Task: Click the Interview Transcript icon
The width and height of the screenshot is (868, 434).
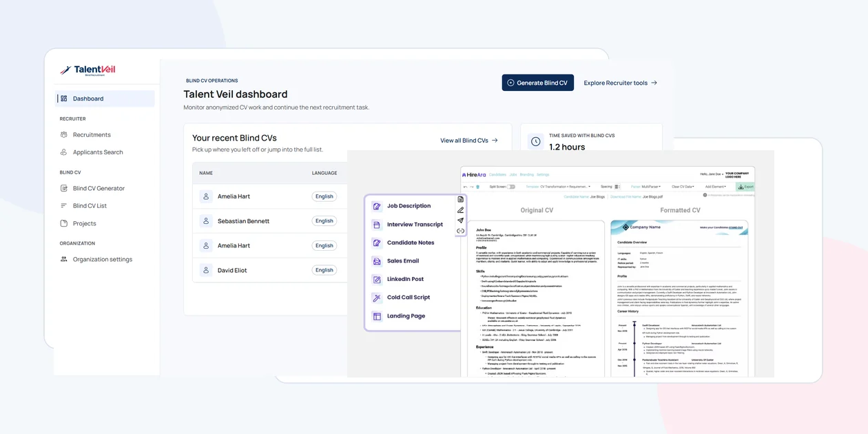Action: click(x=377, y=225)
